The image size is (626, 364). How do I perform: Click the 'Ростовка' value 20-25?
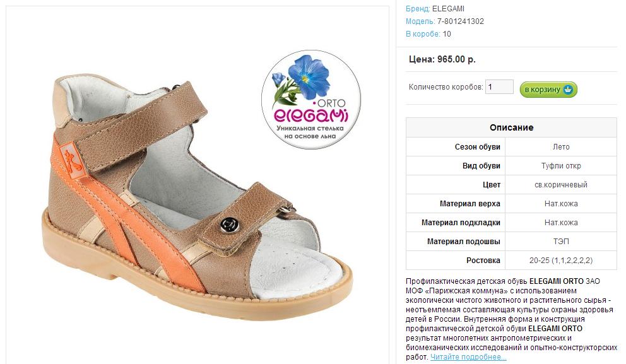point(561,261)
